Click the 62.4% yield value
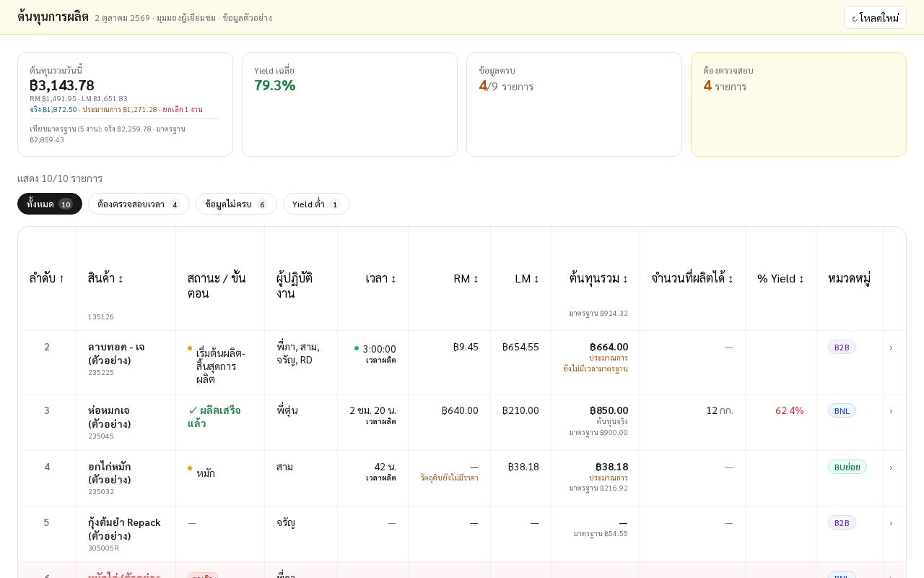This screenshot has width=924, height=578. coord(789,410)
